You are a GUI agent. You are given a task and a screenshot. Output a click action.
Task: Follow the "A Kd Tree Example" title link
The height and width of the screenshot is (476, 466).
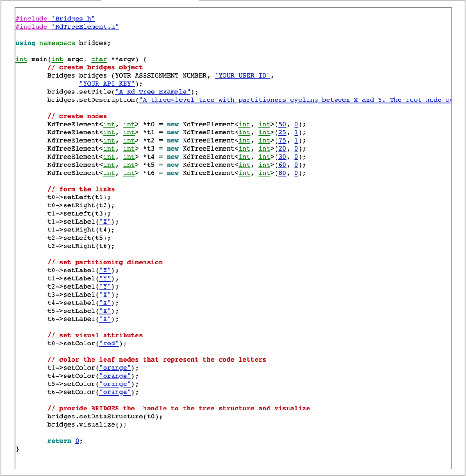[152, 92]
